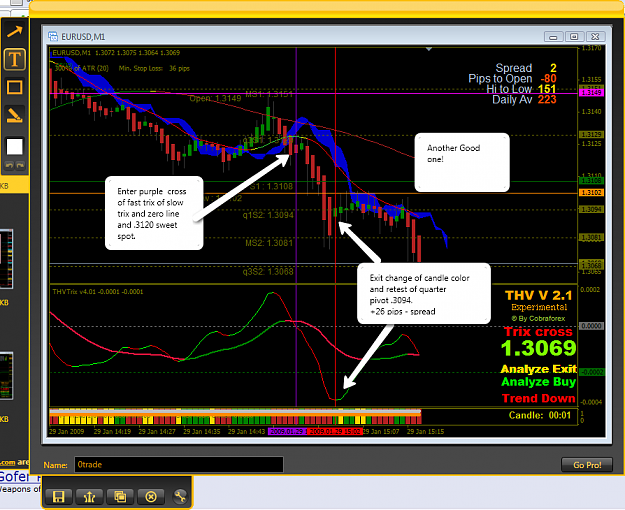This screenshot has width=625, height=510.
Task: Click the 'q1S2: 1.3094' pivot label
Action: [x=268, y=215]
